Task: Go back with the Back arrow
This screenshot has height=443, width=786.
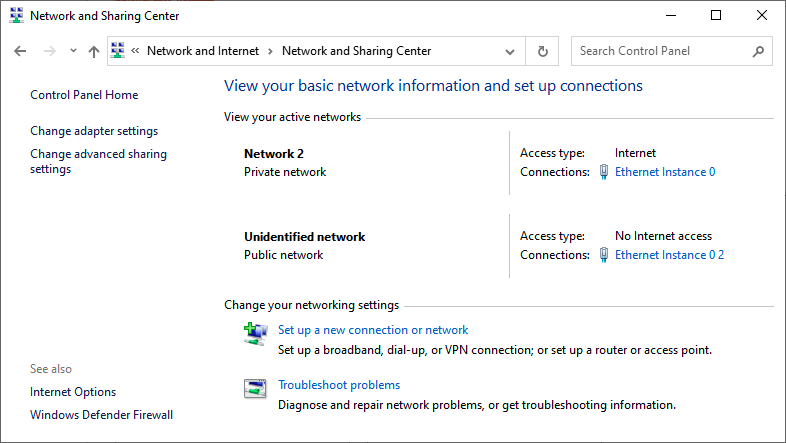Action: (x=20, y=51)
